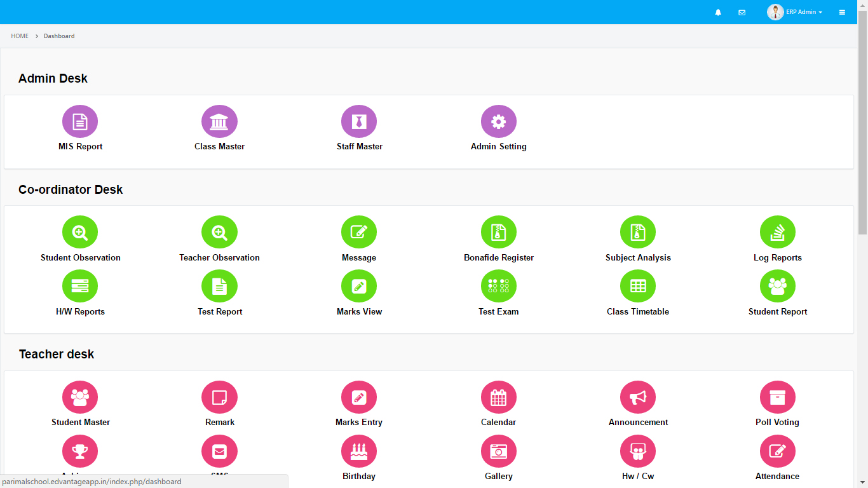Viewport: 868px width, 488px height.
Task: Open Admin Setting gear icon
Action: pos(499,121)
